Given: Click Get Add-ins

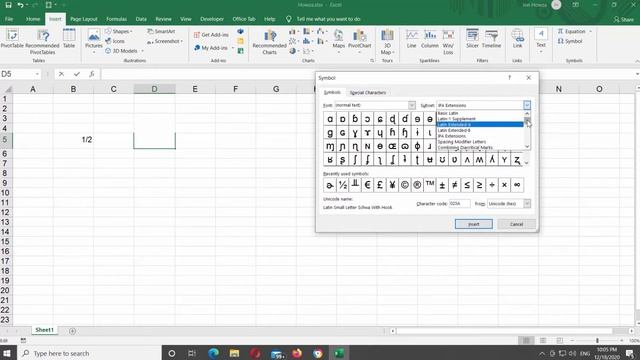Looking at the screenshot, I should tap(211, 35).
